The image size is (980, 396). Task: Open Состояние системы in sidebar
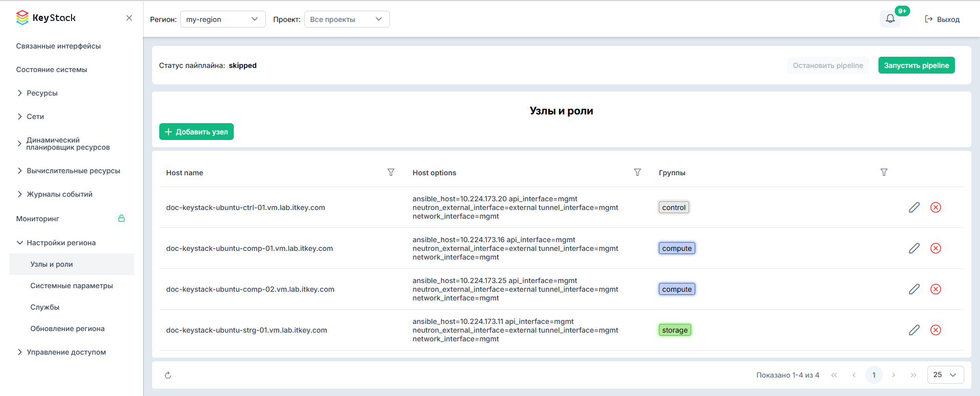[x=52, y=69]
